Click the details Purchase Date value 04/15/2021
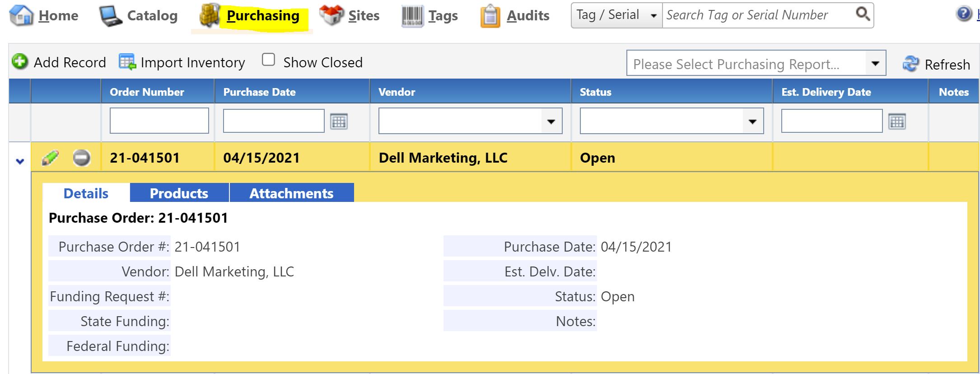This screenshot has width=980, height=374. point(636,247)
